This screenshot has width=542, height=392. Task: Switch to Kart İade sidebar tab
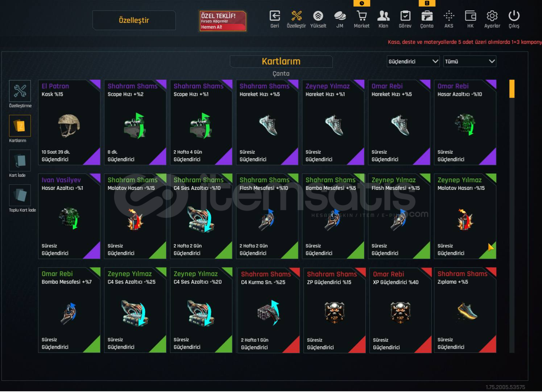(20, 164)
